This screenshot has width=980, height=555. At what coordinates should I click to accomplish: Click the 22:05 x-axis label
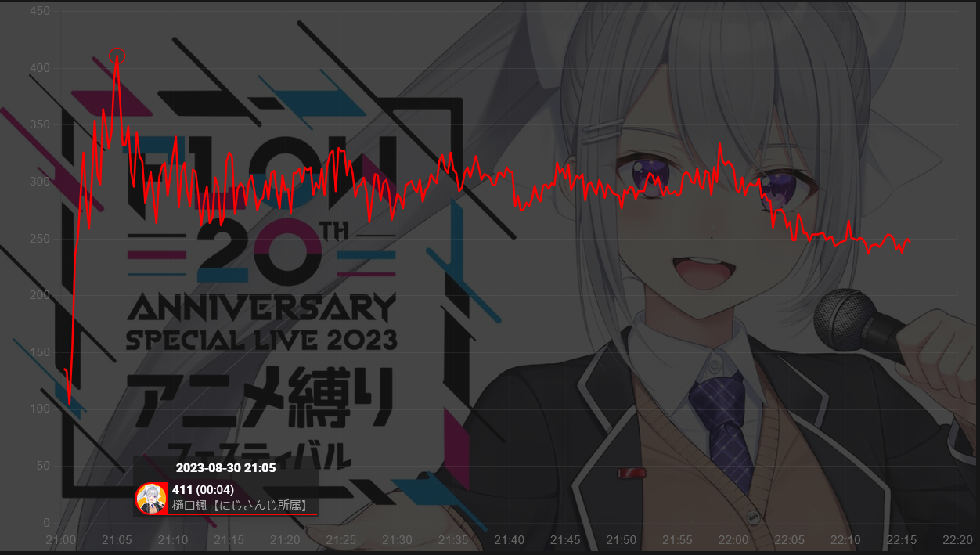[790, 540]
